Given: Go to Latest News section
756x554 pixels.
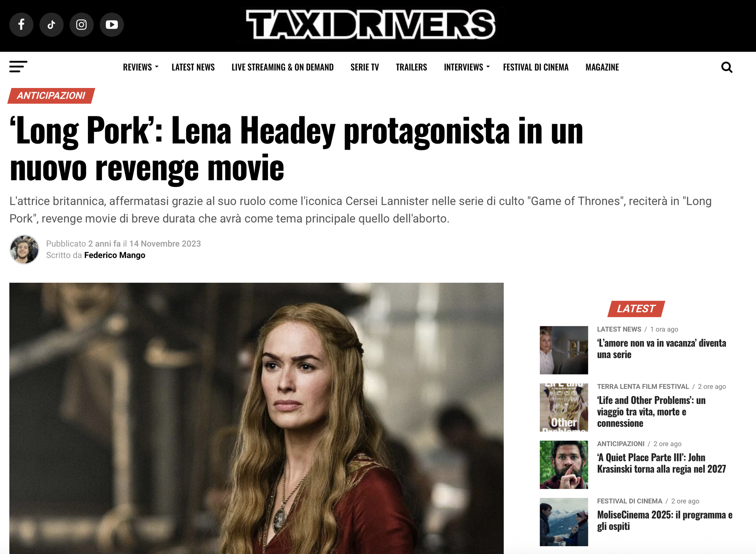Looking at the screenshot, I should pos(193,67).
